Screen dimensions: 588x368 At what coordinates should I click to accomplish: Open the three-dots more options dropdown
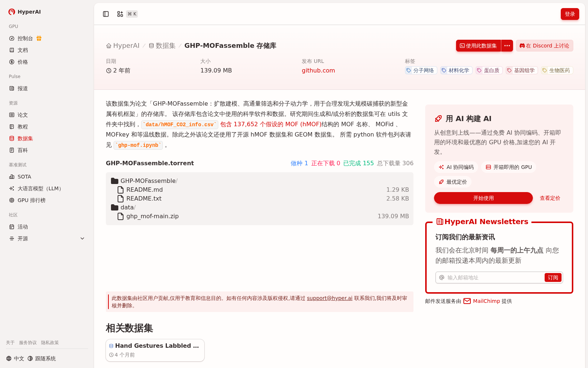tap(507, 46)
